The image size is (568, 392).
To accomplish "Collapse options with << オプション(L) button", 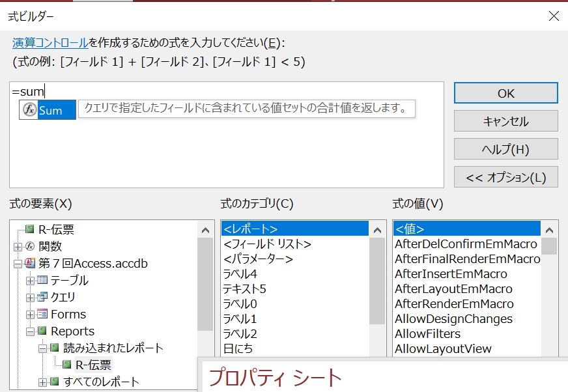I will [505, 177].
